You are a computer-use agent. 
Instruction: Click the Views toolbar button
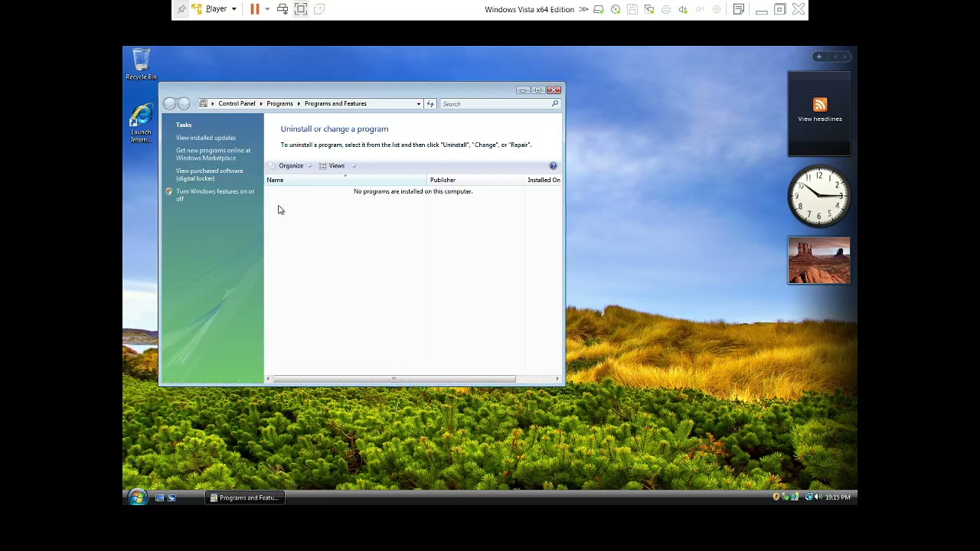pos(332,165)
